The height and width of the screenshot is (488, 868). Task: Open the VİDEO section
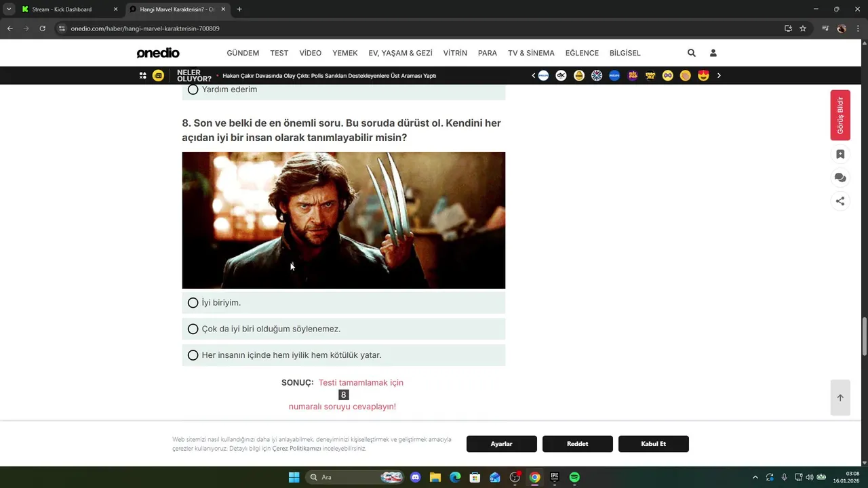(311, 53)
